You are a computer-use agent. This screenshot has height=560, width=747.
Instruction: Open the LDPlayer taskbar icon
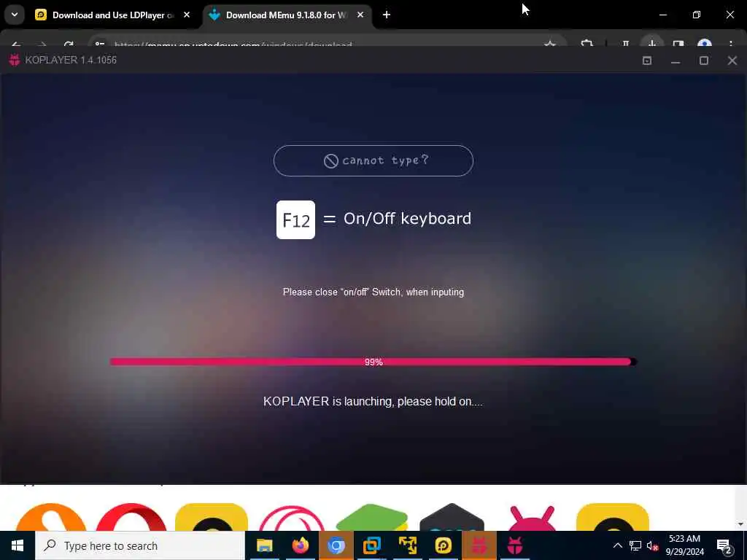click(443, 545)
